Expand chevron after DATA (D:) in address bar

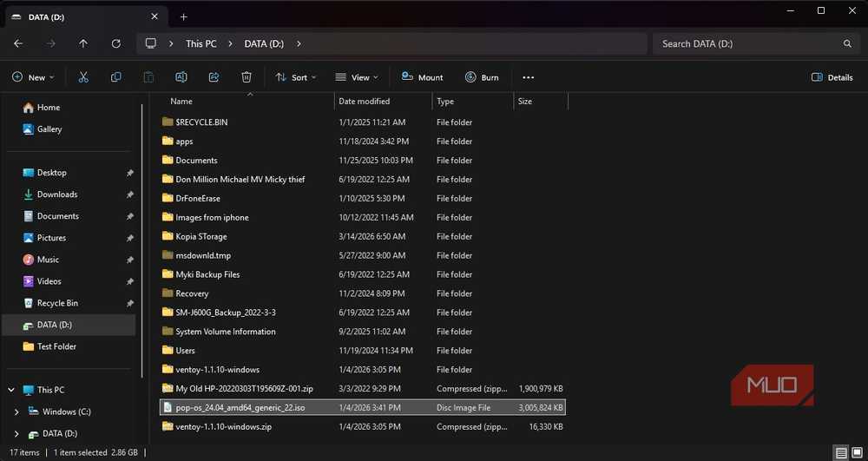coord(299,43)
